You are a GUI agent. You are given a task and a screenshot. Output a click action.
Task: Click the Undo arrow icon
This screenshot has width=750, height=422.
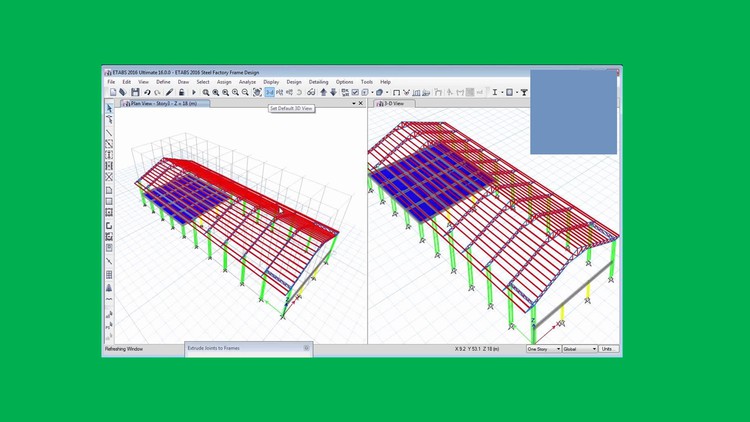click(x=147, y=92)
